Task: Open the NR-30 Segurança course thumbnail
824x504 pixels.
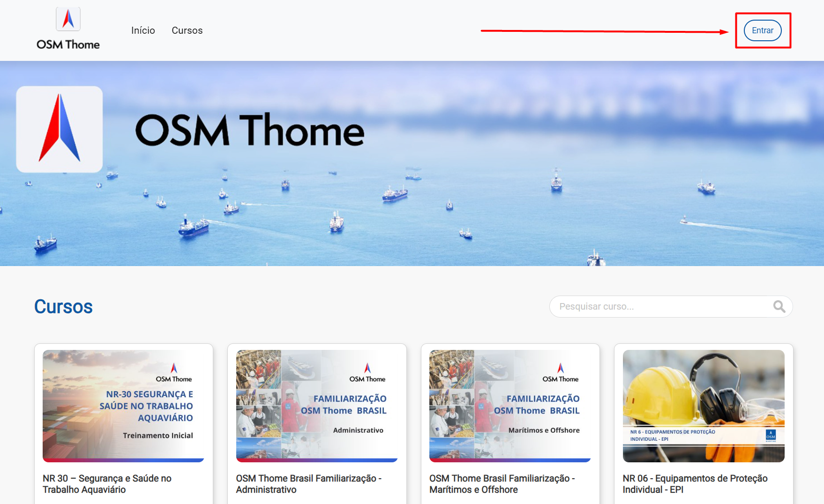Action: tap(123, 406)
